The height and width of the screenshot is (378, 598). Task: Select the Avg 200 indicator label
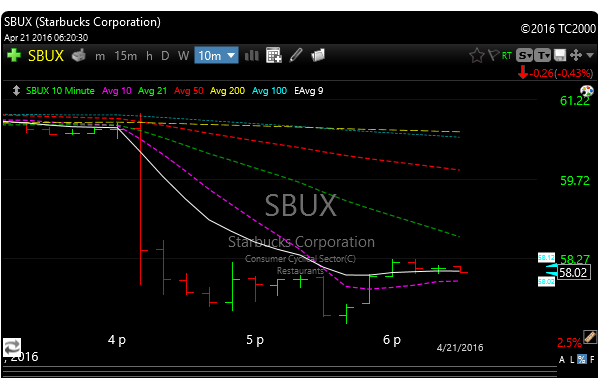(x=227, y=91)
